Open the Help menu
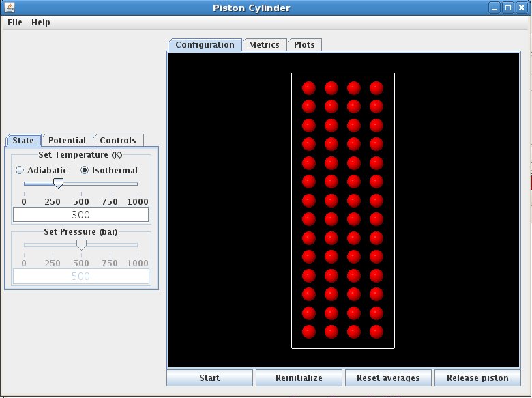The width and height of the screenshot is (532, 398). point(41,23)
